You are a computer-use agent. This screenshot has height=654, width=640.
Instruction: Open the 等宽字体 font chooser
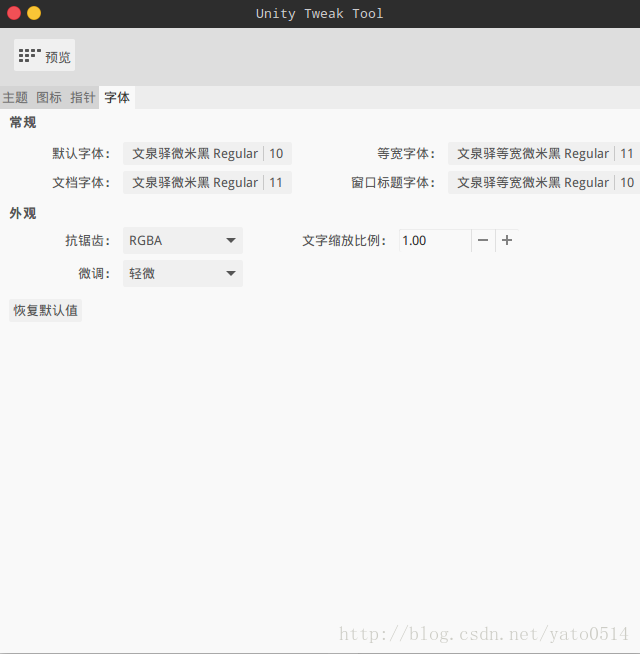click(544, 153)
